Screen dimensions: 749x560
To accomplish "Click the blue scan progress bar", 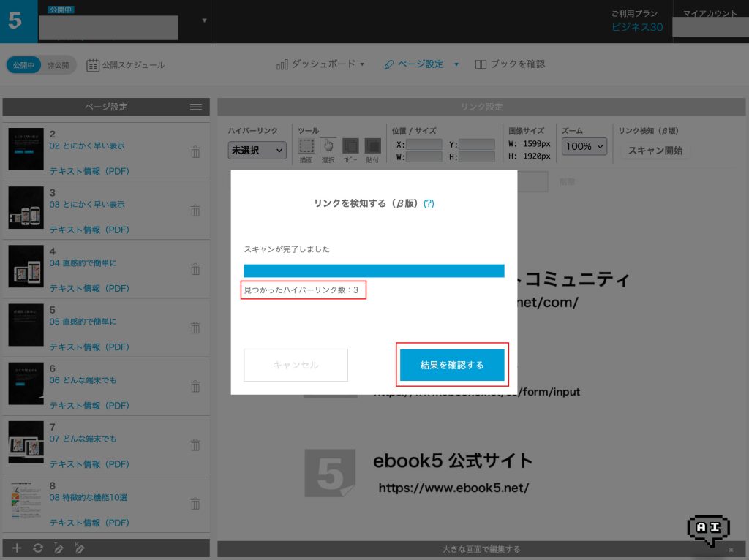I will 374,270.
